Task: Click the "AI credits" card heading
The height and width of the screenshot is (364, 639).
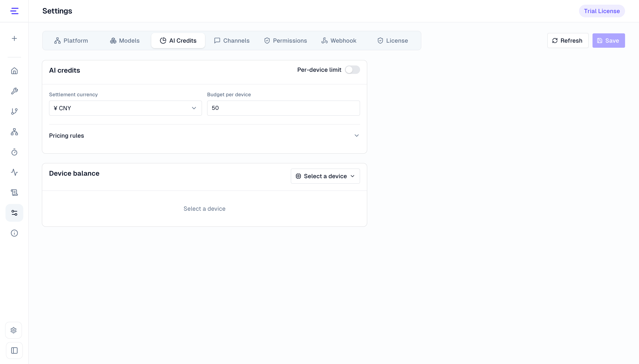Action: coord(64,70)
